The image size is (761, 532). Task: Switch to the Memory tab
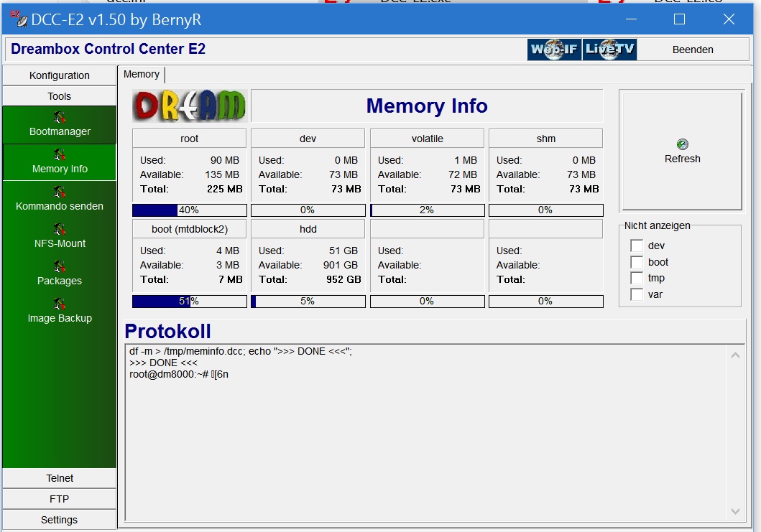point(142,75)
